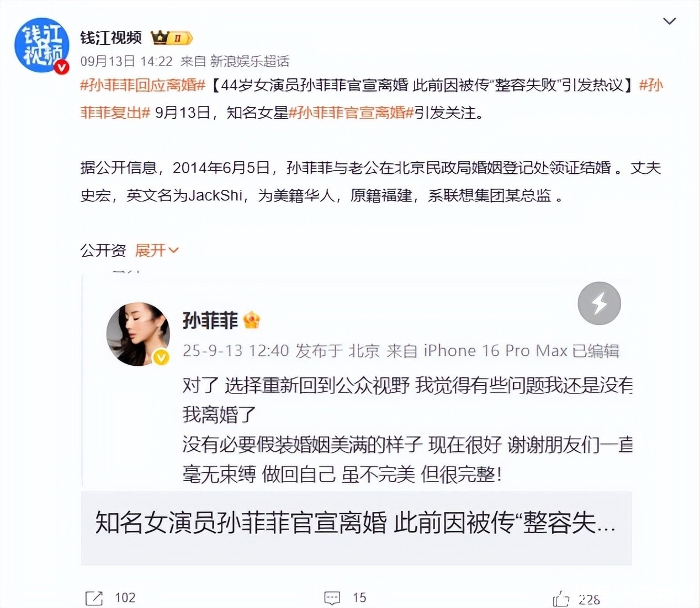
Task: Open the #孙菲菲官宣离婚# hashtag link
Action: [x=351, y=113]
